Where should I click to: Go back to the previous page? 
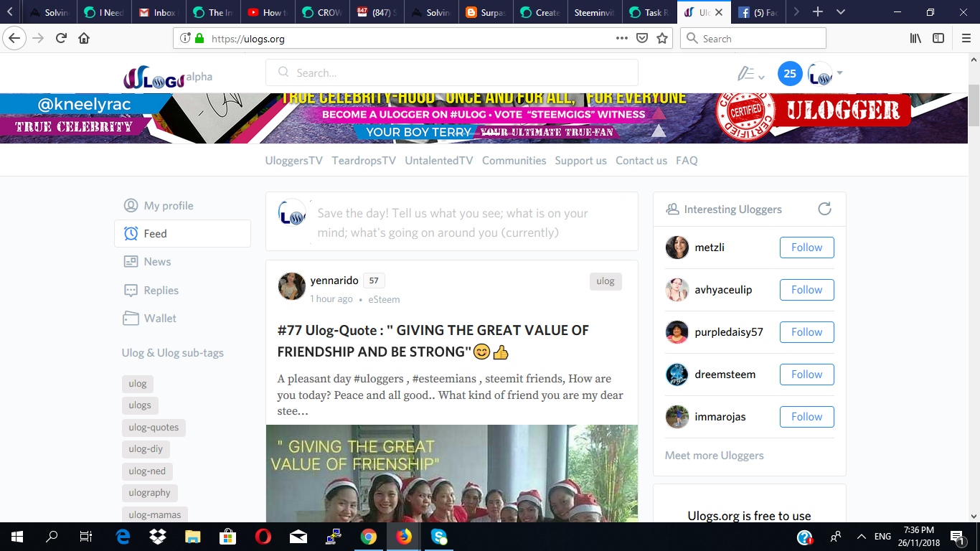[15, 38]
